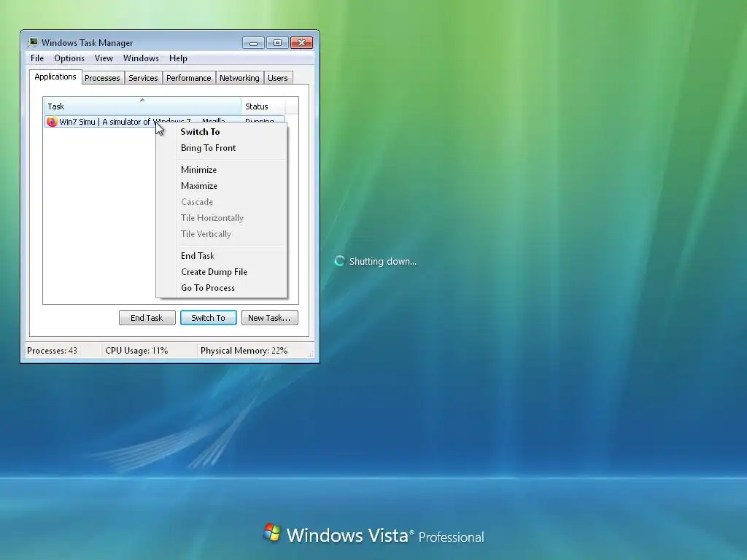Sort by the Status column header
Image resolution: width=747 pixels, height=560 pixels.
[263, 106]
